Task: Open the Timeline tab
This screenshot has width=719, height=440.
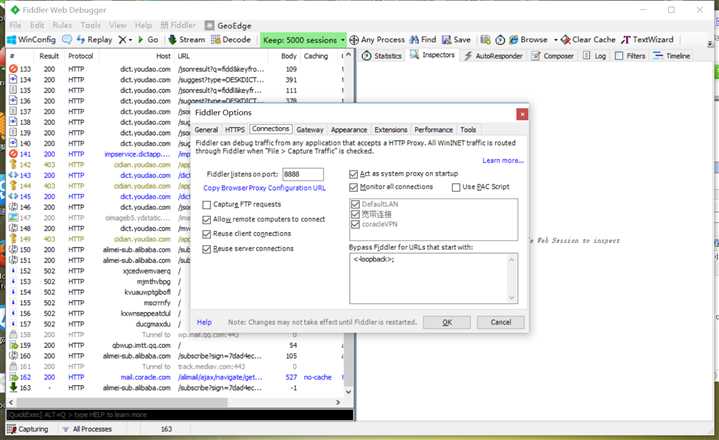Action: point(672,56)
